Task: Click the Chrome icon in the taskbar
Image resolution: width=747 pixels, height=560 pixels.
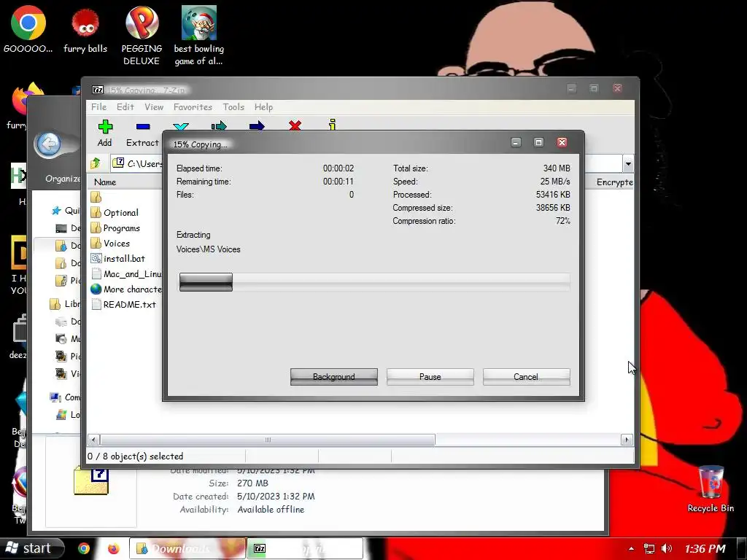Action: pyautogui.click(x=84, y=548)
